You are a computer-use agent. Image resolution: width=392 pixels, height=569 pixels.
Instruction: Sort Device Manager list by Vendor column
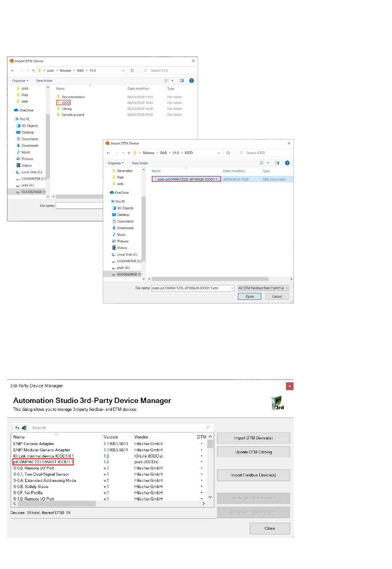tap(141, 437)
